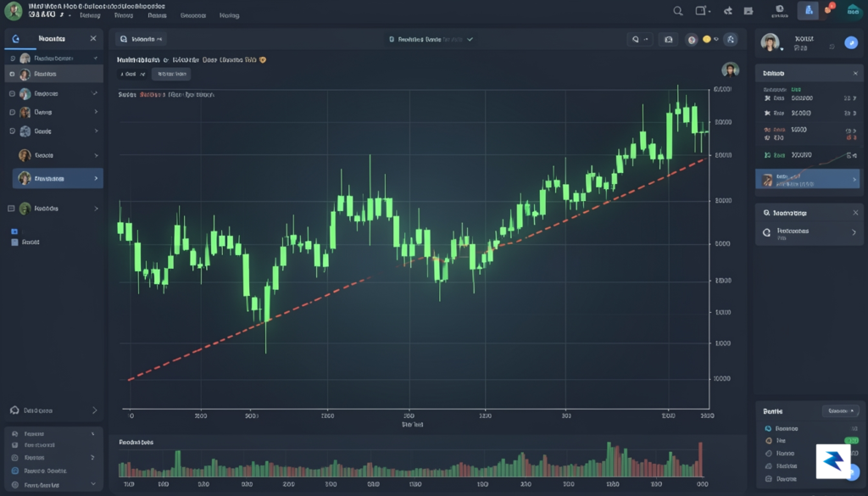Expand the fifth sidebar row's right chevron
The height and width of the screenshot is (496, 868).
(96, 131)
